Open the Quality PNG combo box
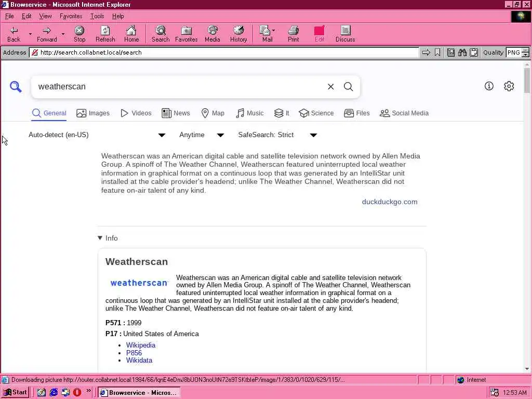 (517, 52)
